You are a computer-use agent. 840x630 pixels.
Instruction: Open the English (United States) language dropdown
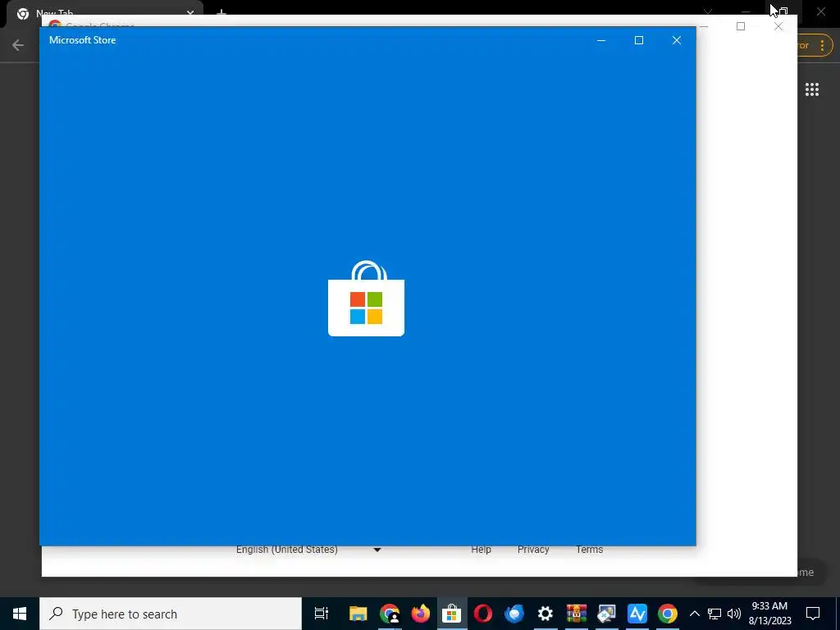click(308, 550)
